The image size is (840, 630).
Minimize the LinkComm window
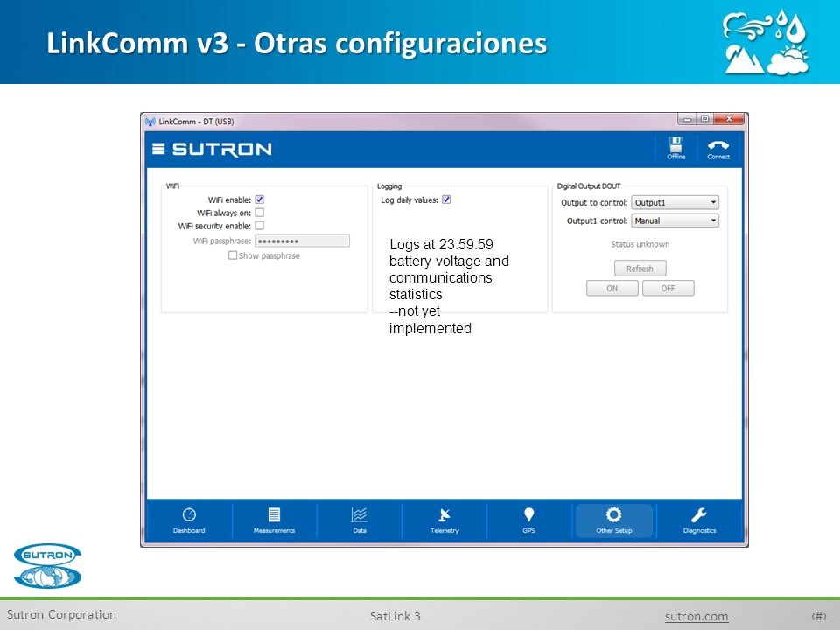click(688, 119)
